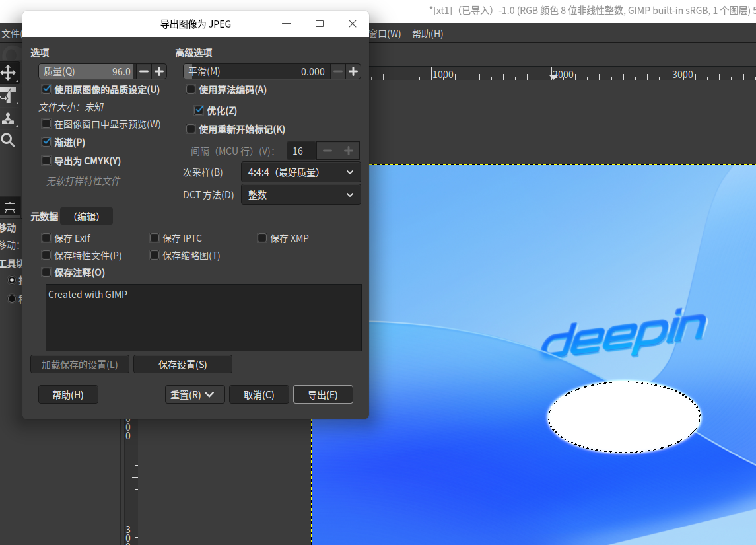Open the DCT 方法(D) dropdown
This screenshot has height=545, width=756.
point(300,195)
